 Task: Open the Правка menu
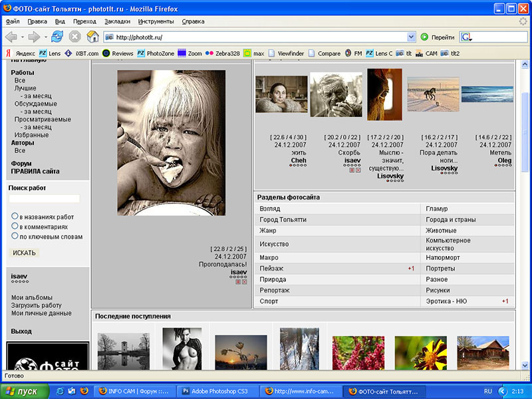37,21
